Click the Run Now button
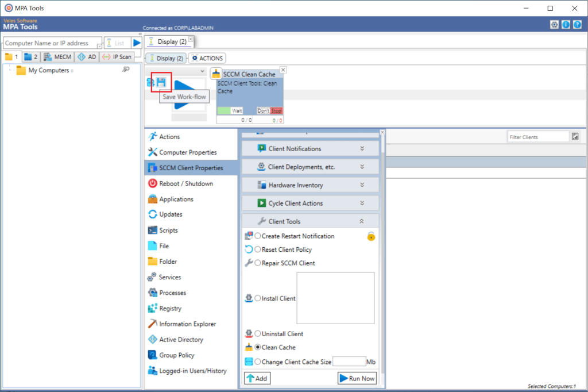The image size is (588, 392). pyautogui.click(x=357, y=378)
